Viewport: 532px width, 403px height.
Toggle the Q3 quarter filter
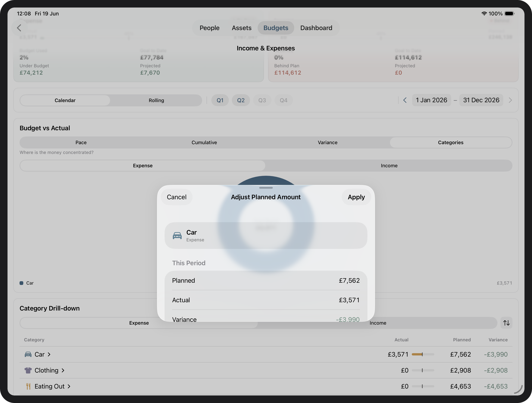262,100
